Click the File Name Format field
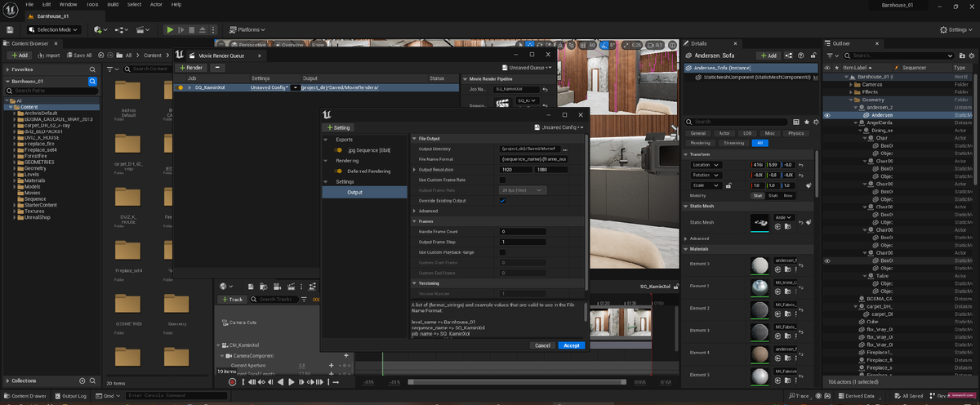Image resolution: width=980 pixels, height=405 pixels. [x=534, y=158]
